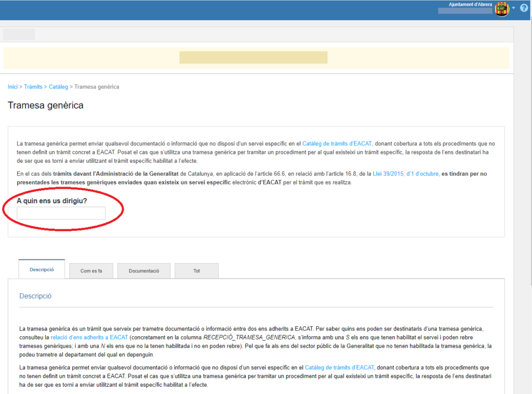Open the Catàleg breadcrumb link
Screen dimensions: 532x394
point(58,87)
